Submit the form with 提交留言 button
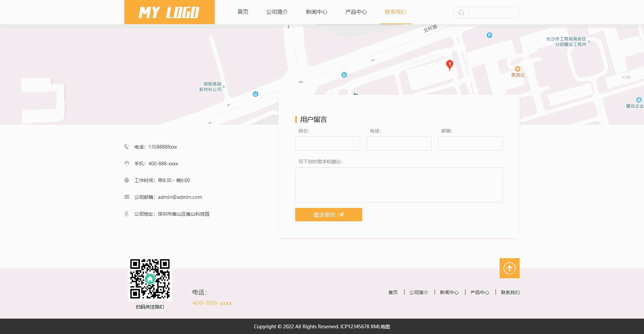 329,215
